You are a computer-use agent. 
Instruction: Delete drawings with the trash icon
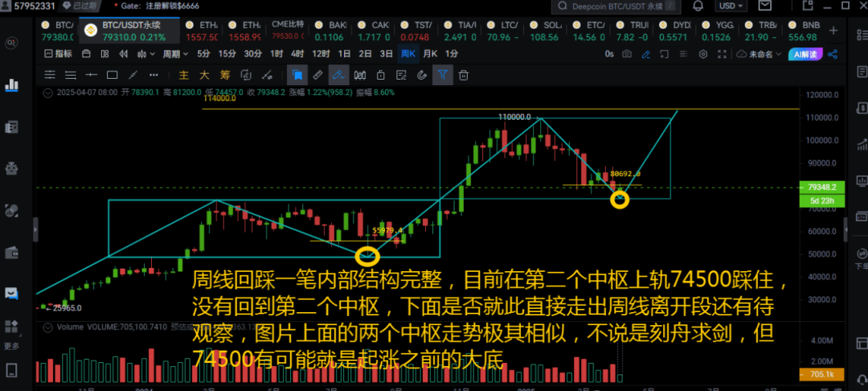tap(464, 75)
